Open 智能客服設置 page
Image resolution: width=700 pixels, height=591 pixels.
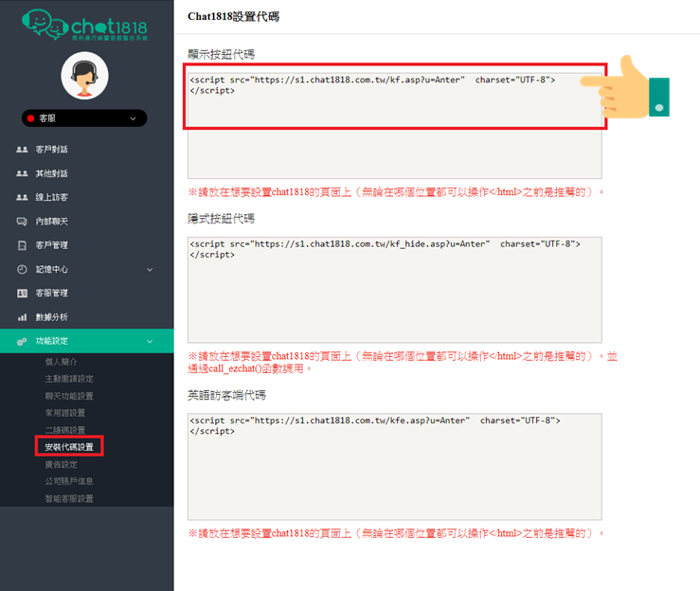click(69, 498)
